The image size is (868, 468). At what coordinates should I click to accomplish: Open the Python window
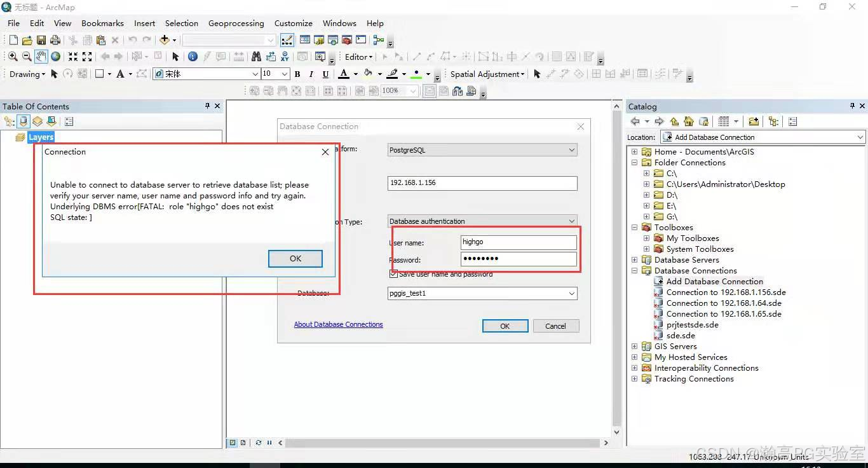pyautogui.click(x=361, y=40)
